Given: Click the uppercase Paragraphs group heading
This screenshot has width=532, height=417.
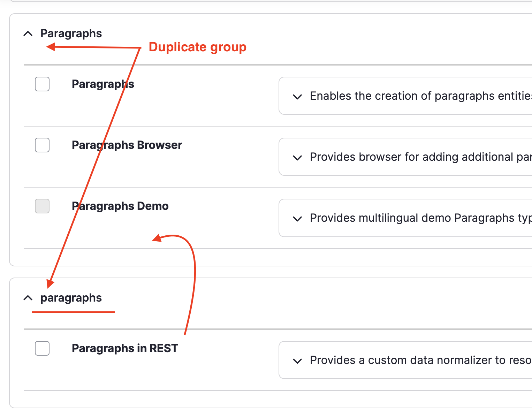Looking at the screenshot, I should pyautogui.click(x=71, y=33).
